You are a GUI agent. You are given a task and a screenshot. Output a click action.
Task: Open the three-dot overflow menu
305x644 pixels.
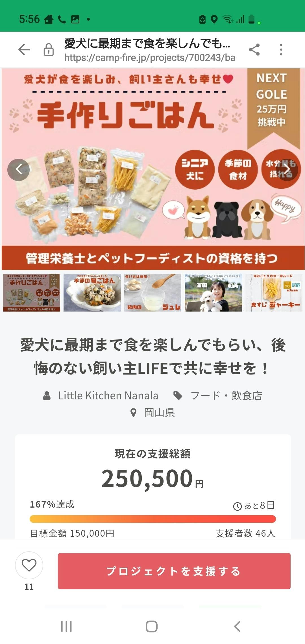point(281,50)
